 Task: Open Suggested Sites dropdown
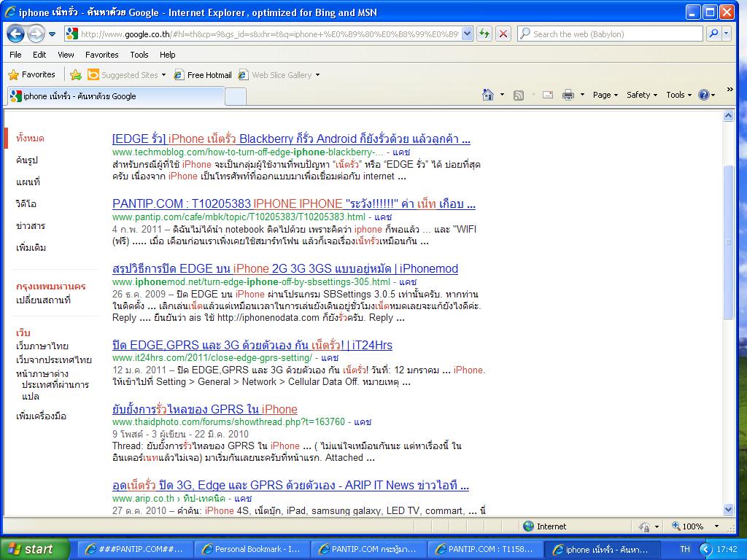tap(127, 75)
